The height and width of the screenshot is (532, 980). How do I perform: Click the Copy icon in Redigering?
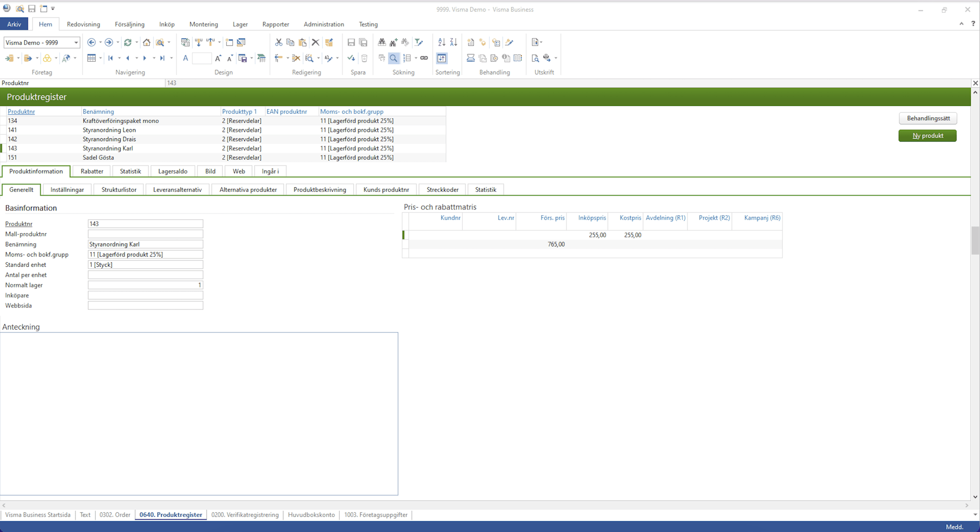coord(291,43)
